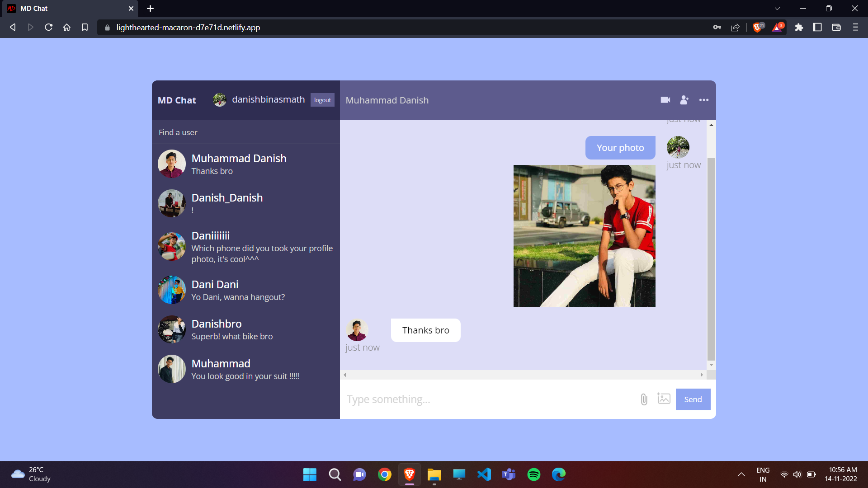868x488 pixels.
Task: Launch Spotify from the taskbar
Action: [x=533, y=474]
